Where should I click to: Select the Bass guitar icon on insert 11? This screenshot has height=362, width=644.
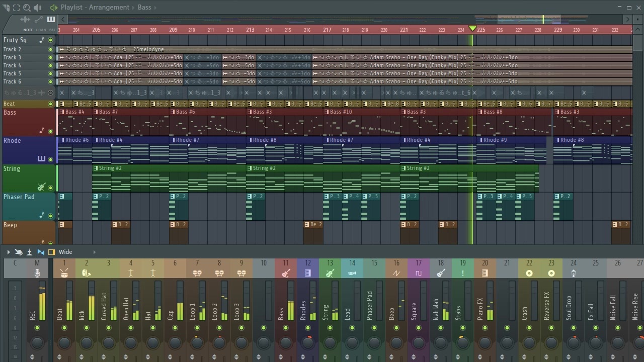(x=285, y=273)
